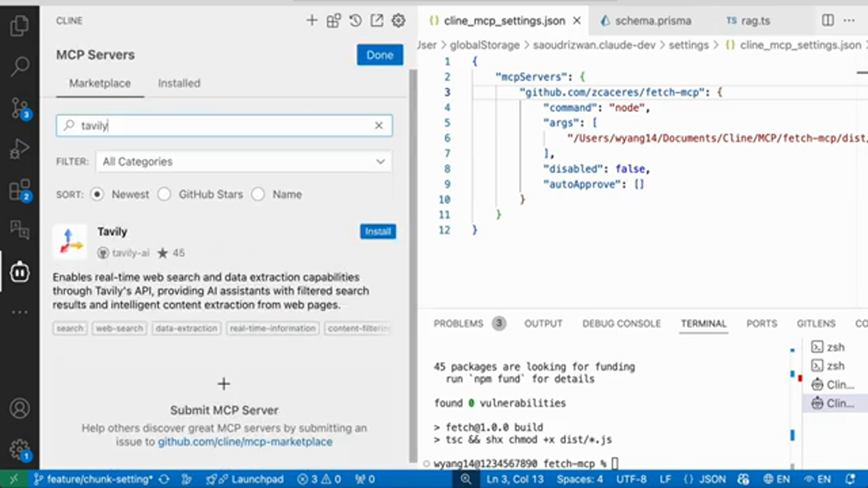
Task: Open notifications bell in status bar
Action: tap(850, 479)
